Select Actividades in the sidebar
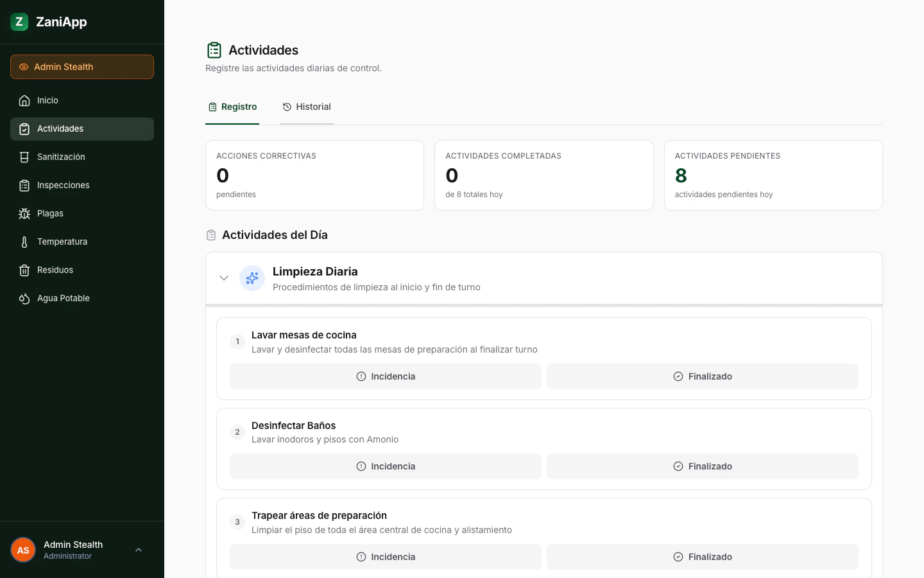The height and width of the screenshot is (578, 924). [x=82, y=128]
